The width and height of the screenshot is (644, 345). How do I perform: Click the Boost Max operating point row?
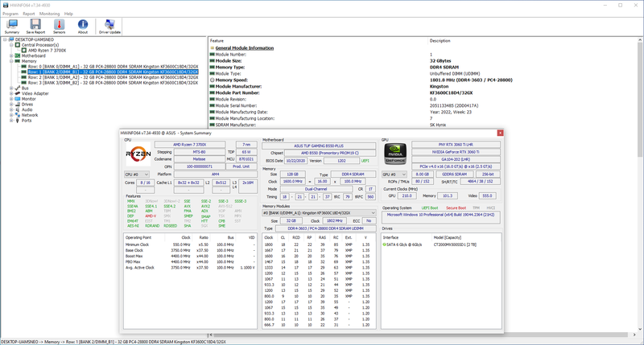190,256
